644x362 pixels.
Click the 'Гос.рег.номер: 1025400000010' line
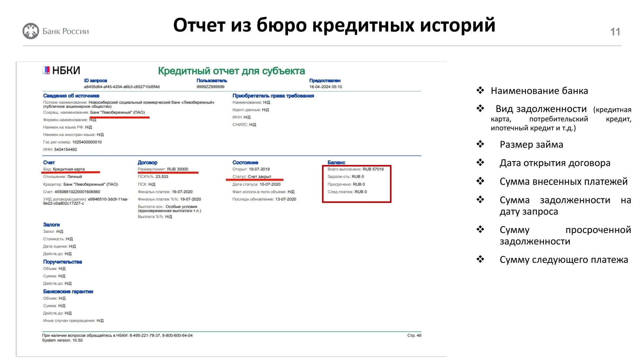73,142
